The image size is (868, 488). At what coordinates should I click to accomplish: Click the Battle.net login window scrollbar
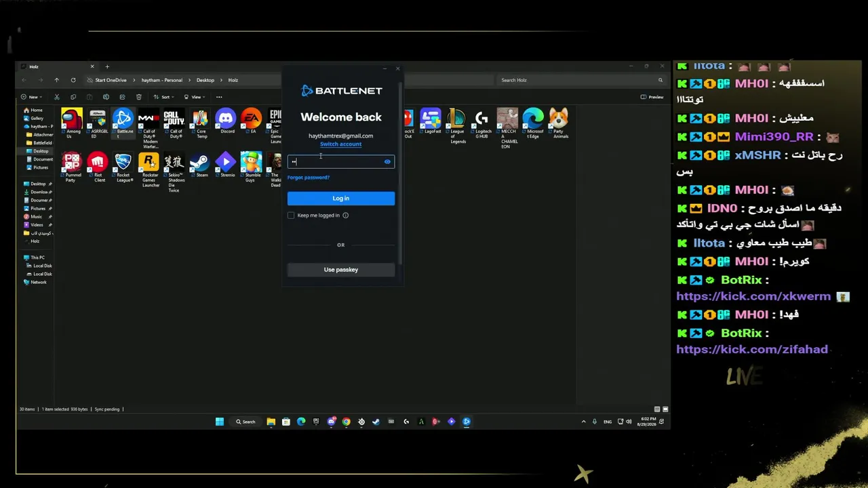click(x=401, y=173)
